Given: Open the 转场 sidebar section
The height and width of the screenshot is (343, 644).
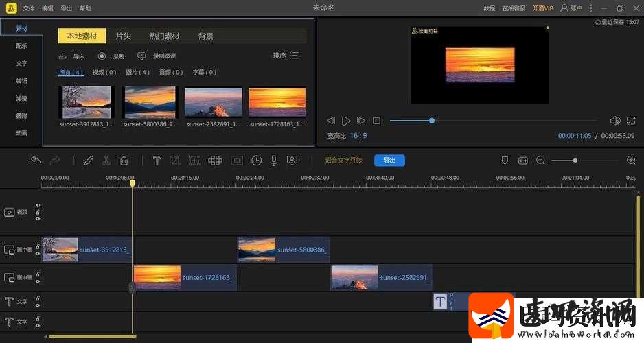Looking at the screenshot, I should [21, 81].
